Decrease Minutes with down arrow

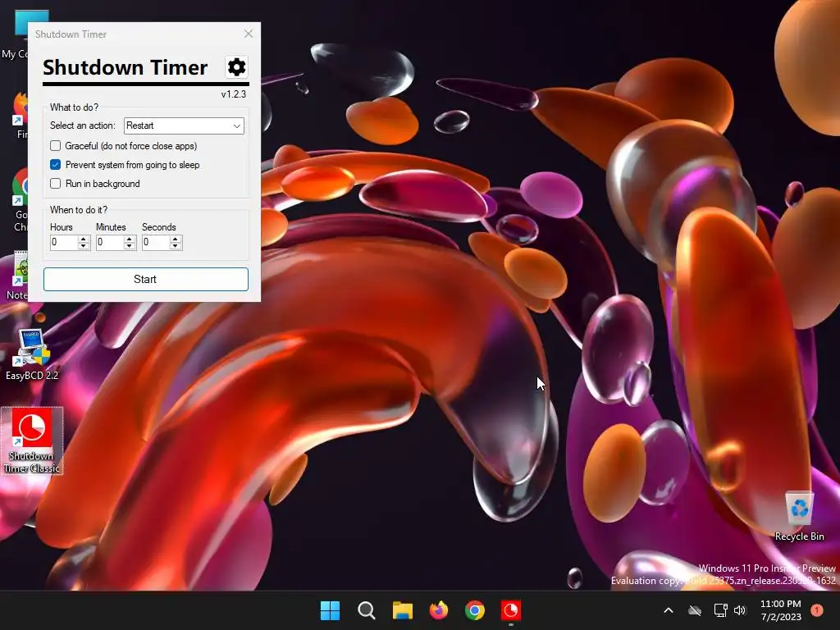click(129, 246)
